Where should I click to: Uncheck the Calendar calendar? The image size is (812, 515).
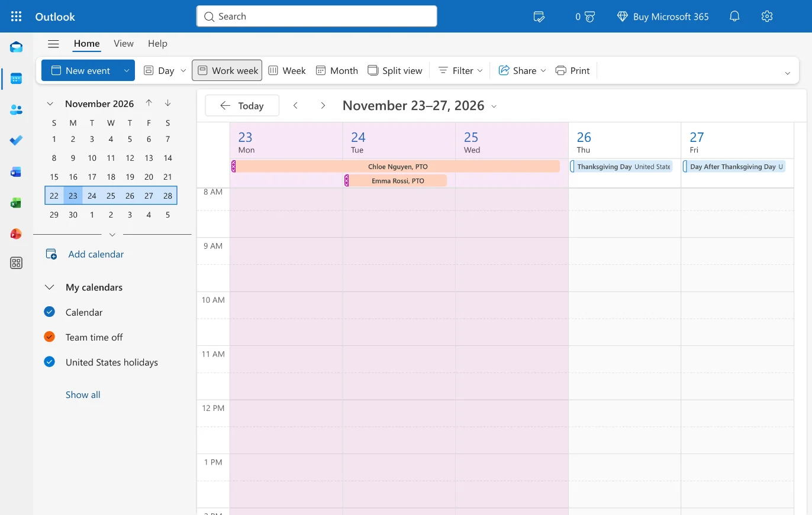(49, 312)
